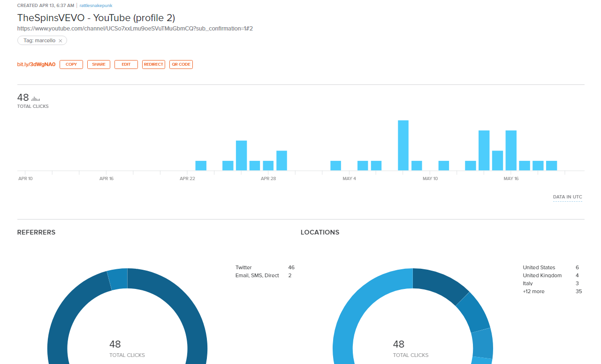
Task: Click the EDIT button
Action: click(126, 64)
